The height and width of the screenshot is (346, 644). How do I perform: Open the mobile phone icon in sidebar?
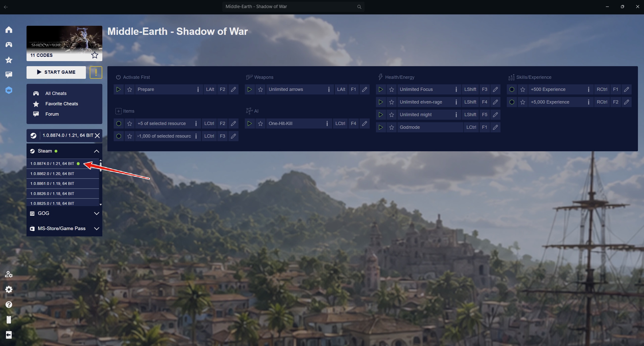(x=9, y=320)
